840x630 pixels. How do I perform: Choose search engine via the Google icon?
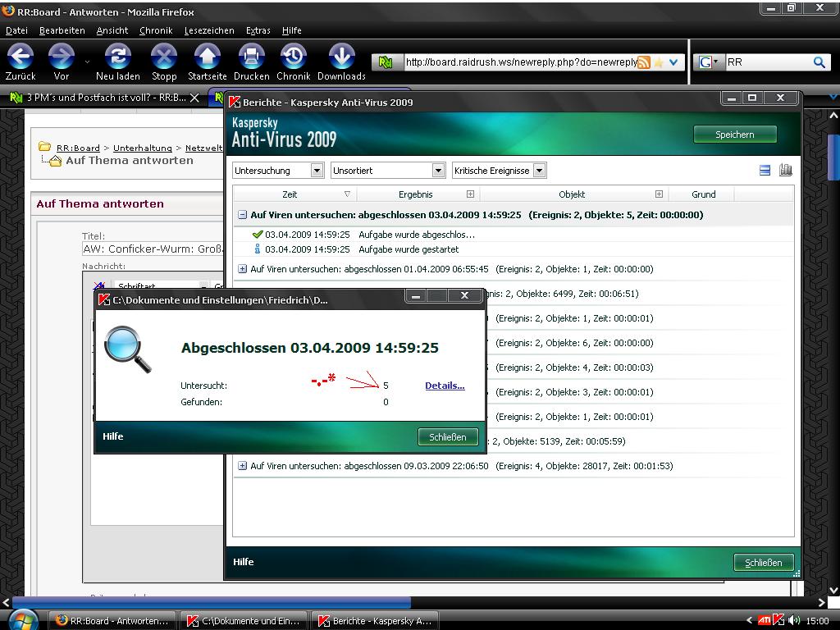708,62
